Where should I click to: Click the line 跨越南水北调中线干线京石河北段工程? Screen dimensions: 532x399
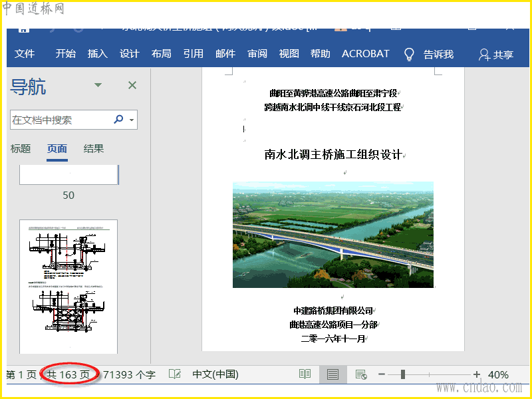pos(332,107)
